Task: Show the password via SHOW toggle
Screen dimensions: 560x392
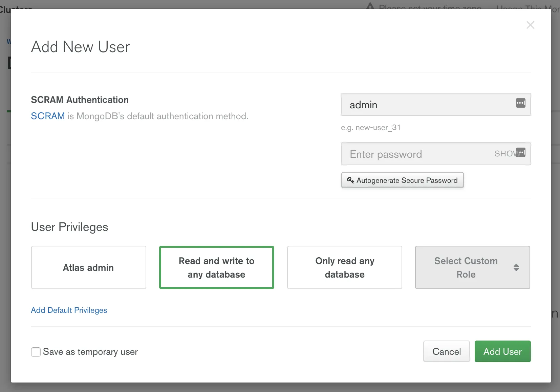Action: [x=504, y=154]
